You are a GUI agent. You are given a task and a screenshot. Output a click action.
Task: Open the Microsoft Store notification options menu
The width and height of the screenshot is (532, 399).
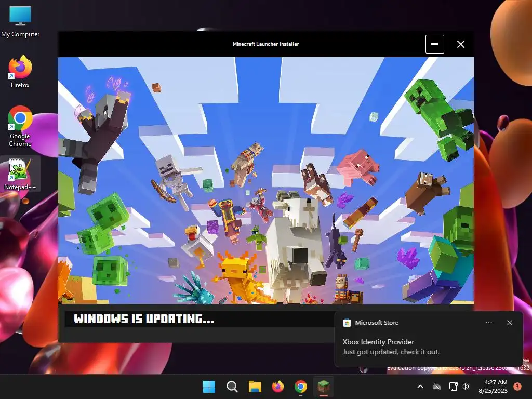click(x=488, y=323)
